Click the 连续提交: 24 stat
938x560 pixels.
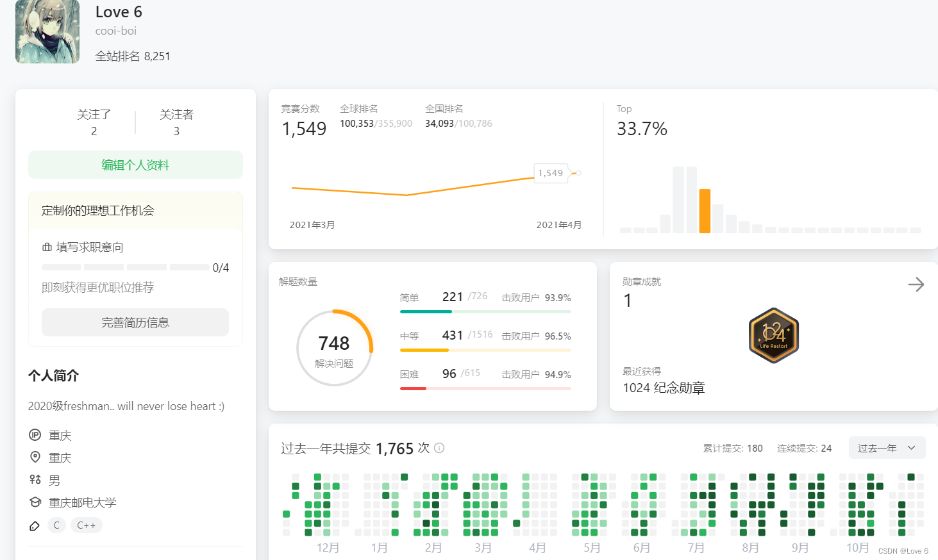[804, 449]
